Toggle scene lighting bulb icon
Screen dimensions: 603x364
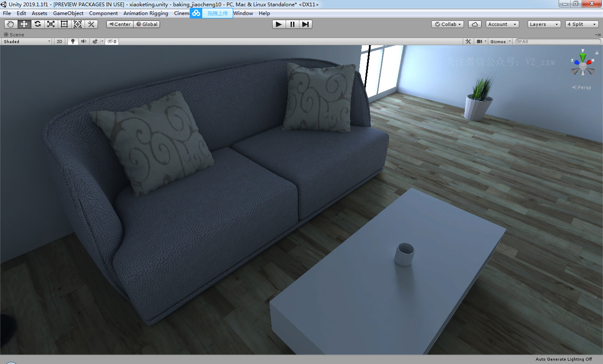click(x=73, y=41)
